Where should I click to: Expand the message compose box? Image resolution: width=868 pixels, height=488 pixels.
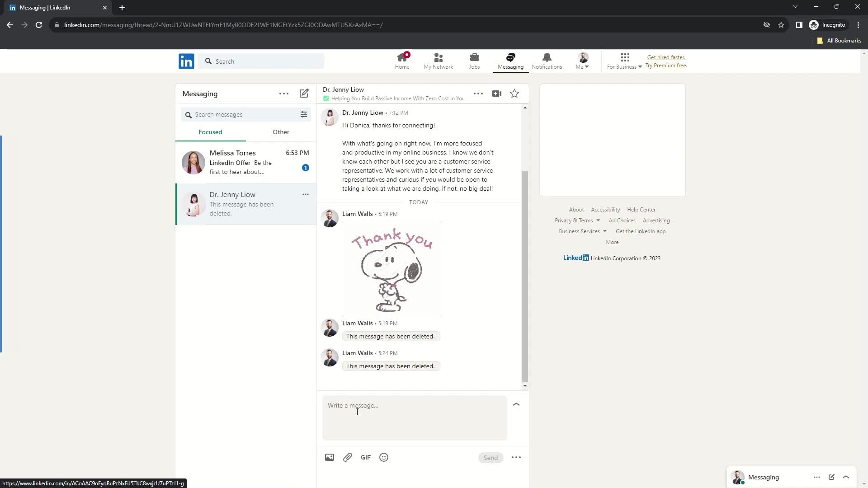516,404
